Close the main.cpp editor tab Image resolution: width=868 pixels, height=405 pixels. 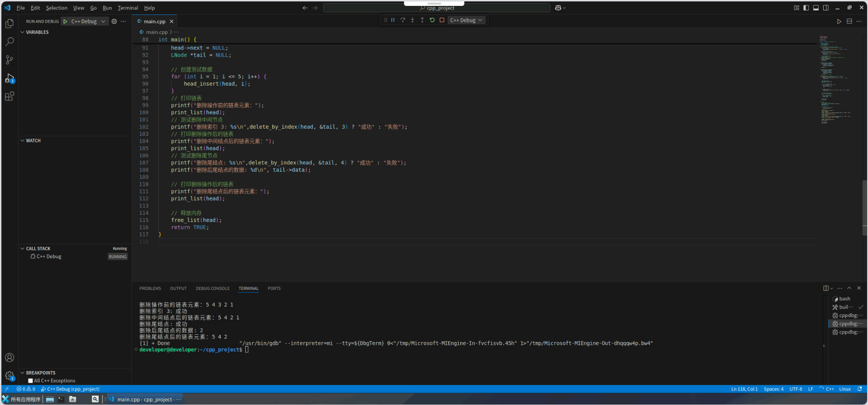point(171,21)
